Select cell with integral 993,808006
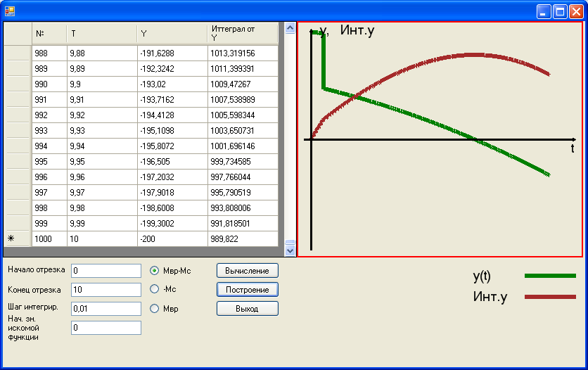Screen dimensions: 588x370 (x=243, y=208)
